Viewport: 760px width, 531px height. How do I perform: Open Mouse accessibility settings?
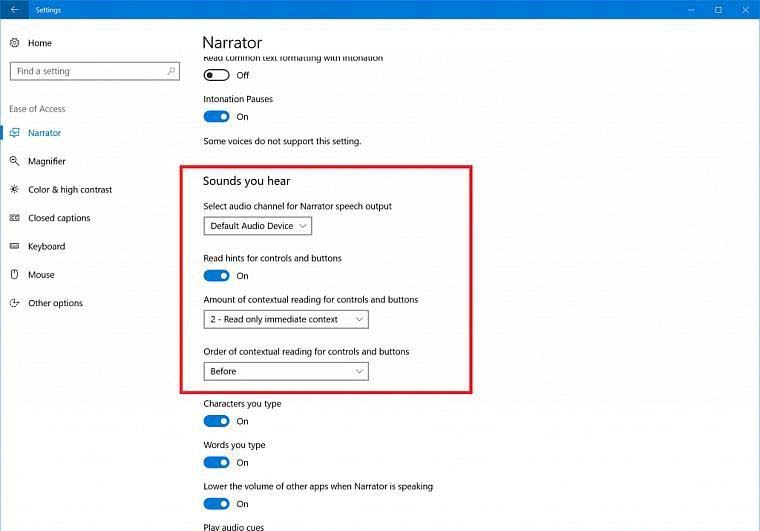coord(41,275)
